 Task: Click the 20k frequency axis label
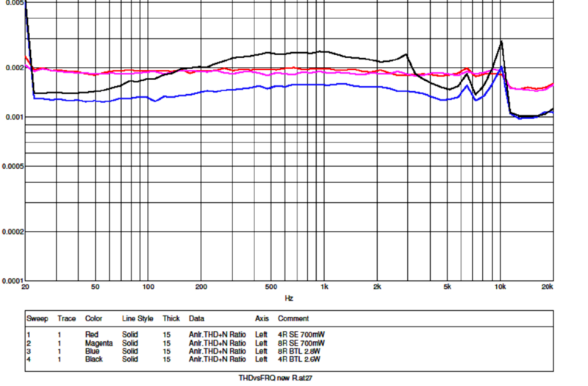[x=547, y=287]
